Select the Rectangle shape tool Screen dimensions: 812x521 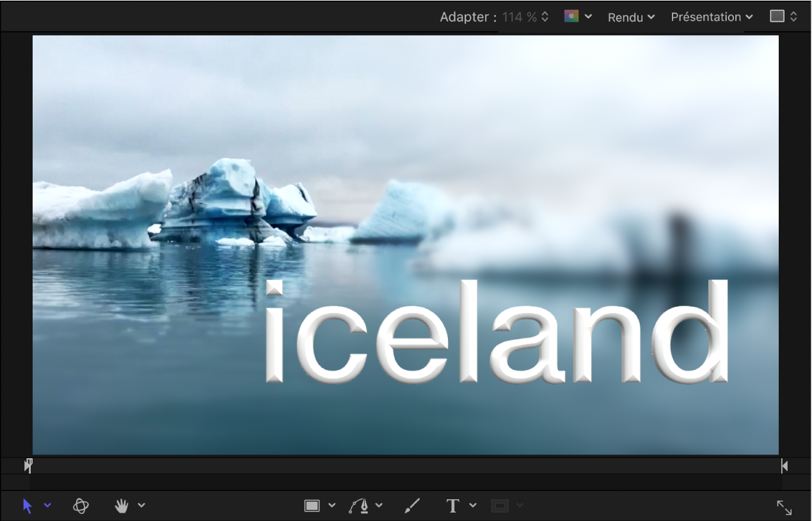[x=312, y=506]
